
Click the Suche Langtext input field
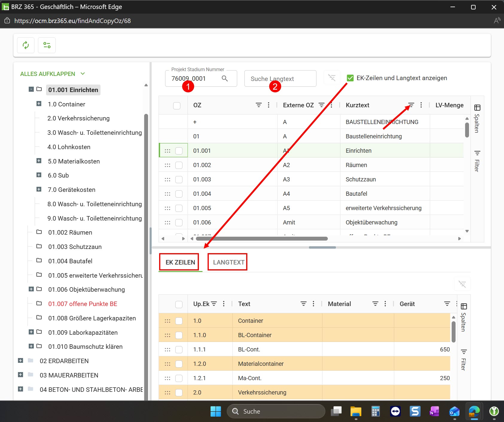[x=280, y=79]
